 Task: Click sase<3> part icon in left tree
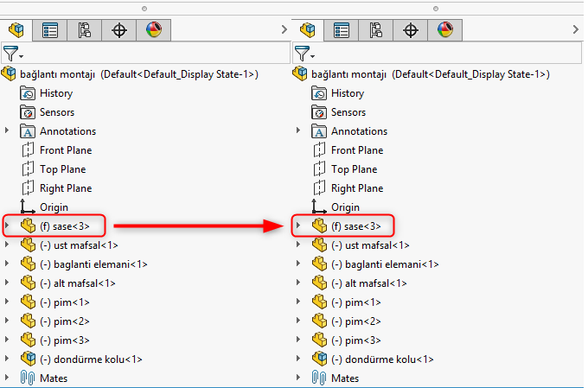click(x=28, y=226)
